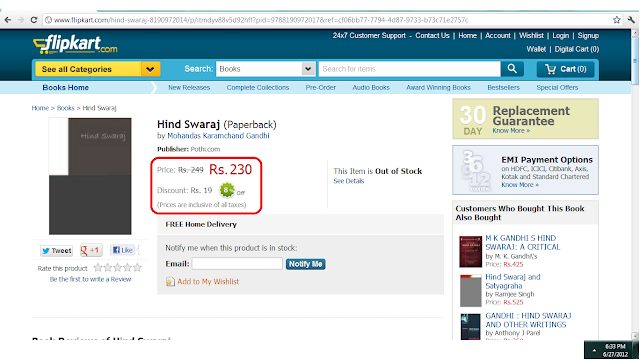Click the Flipkart logo

tap(75, 44)
